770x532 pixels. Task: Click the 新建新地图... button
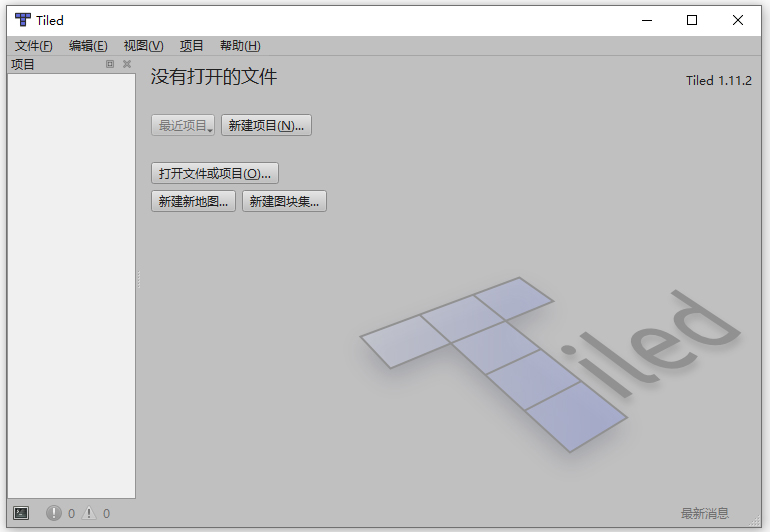click(193, 201)
